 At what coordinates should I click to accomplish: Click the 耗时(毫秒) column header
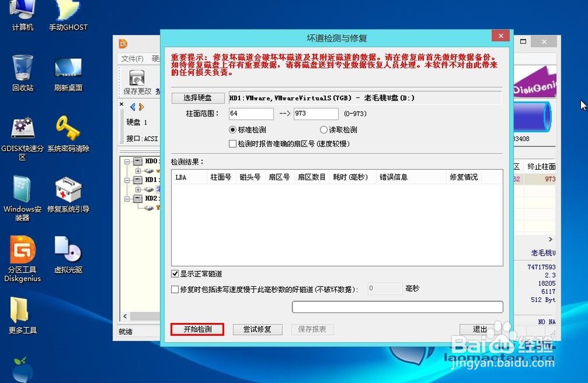(353, 177)
